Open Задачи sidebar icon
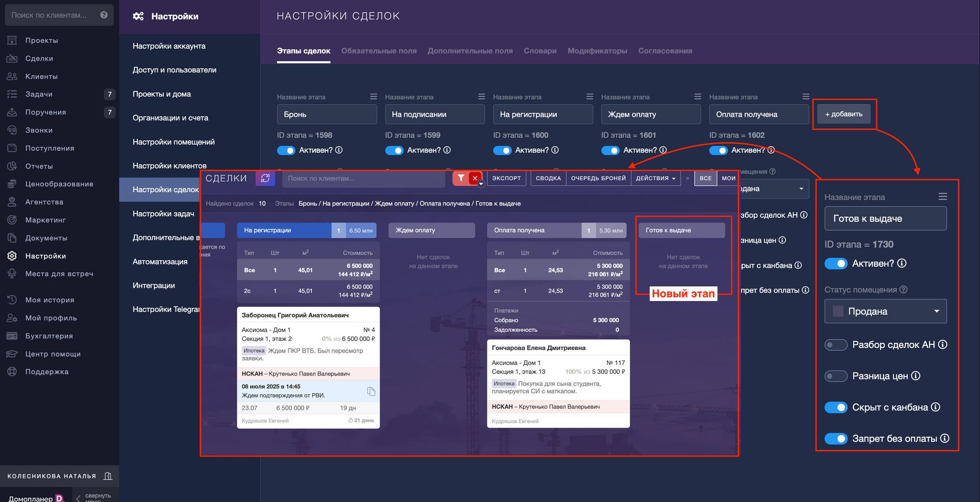The width and height of the screenshot is (980, 502). point(12,94)
